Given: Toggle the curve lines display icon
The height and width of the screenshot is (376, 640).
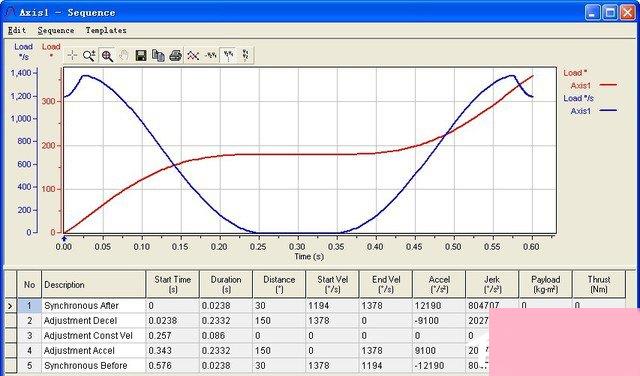Looking at the screenshot, I should click(193, 56).
